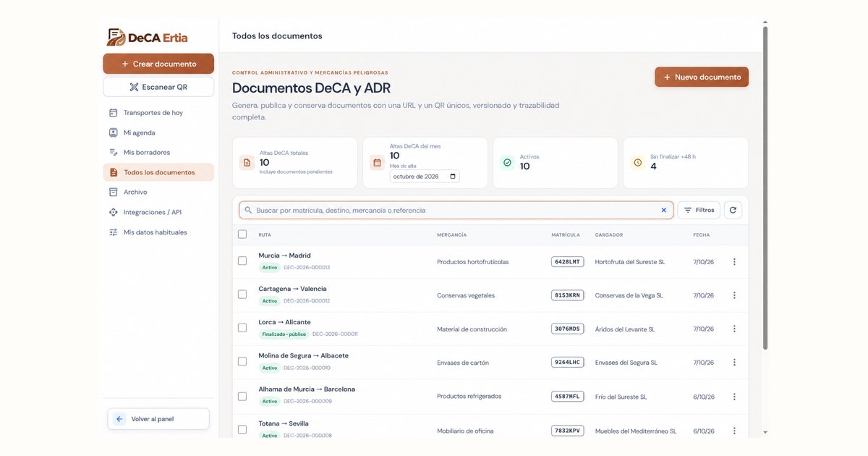The image size is (868, 456).
Task: Click license plate badge 4587MFL
Action: coord(567,397)
